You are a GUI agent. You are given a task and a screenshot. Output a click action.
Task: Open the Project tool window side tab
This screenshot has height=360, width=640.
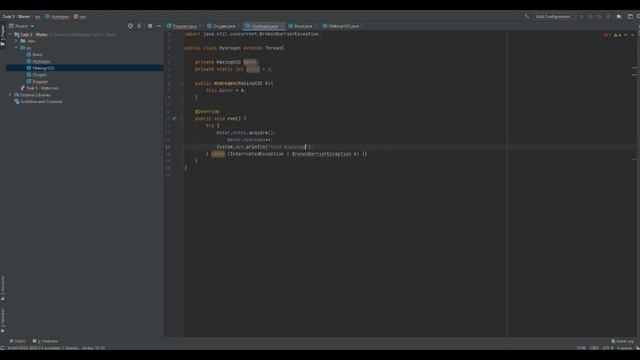3,37
